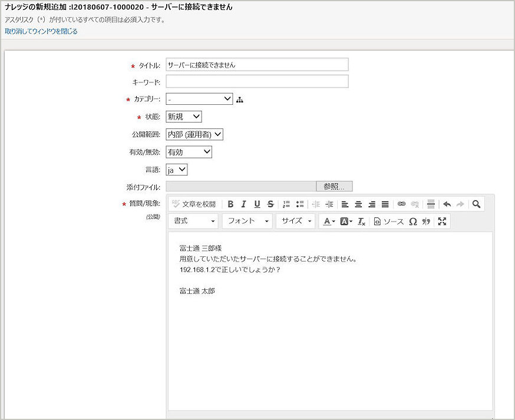Maximize the editor to fullscreen
The image size is (515, 420).
point(442,221)
